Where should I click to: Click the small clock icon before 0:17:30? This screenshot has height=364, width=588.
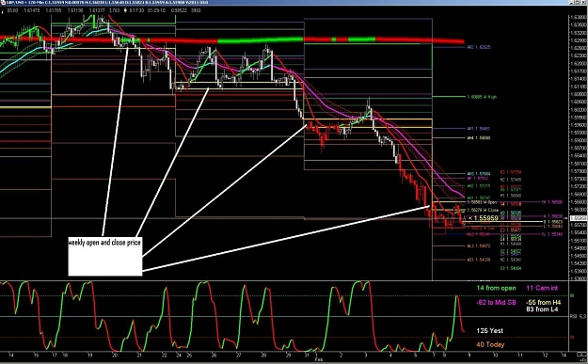pyautogui.click(x=126, y=10)
